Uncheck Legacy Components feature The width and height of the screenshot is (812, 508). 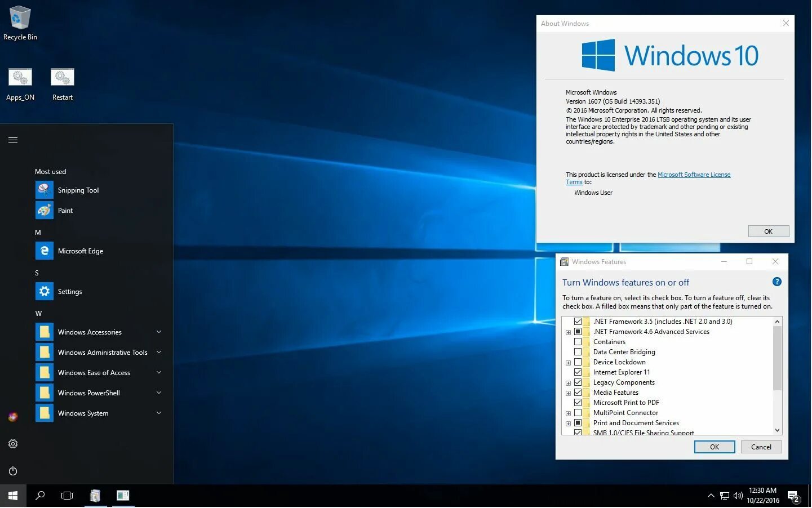pyautogui.click(x=578, y=382)
